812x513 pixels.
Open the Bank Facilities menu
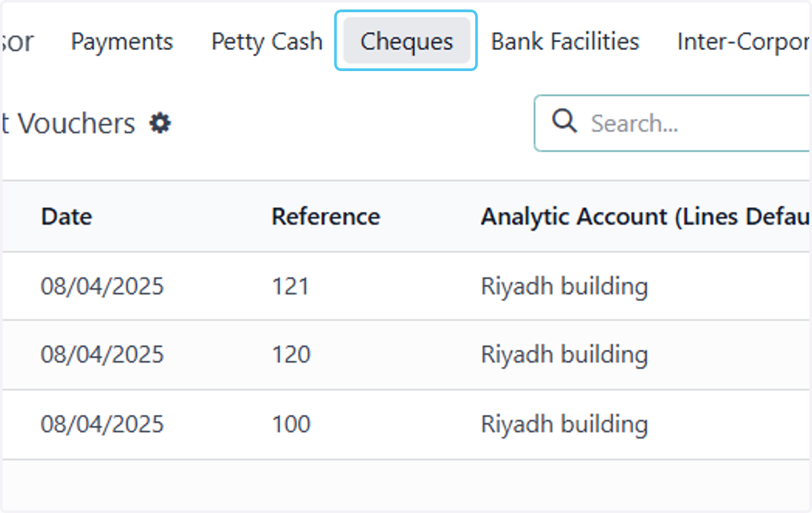coord(565,41)
